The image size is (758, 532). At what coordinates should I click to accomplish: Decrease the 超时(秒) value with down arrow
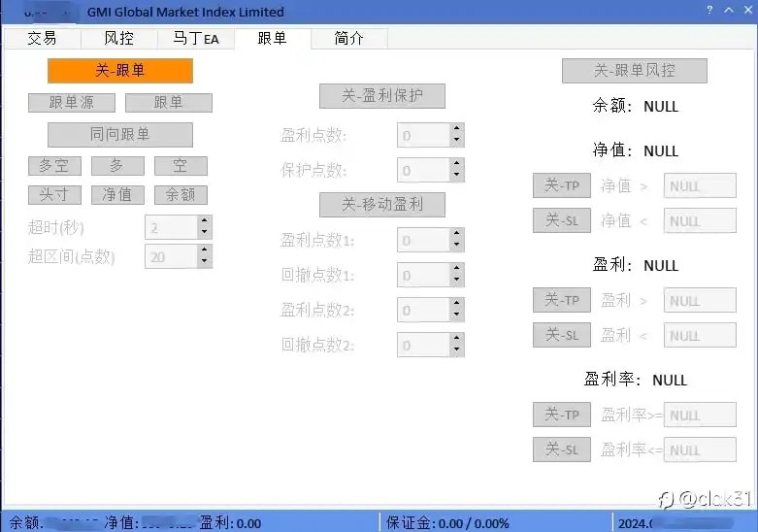[x=205, y=233]
